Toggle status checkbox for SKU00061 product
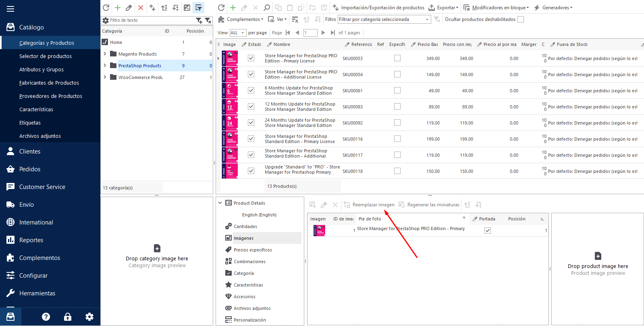 tap(251, 90)
